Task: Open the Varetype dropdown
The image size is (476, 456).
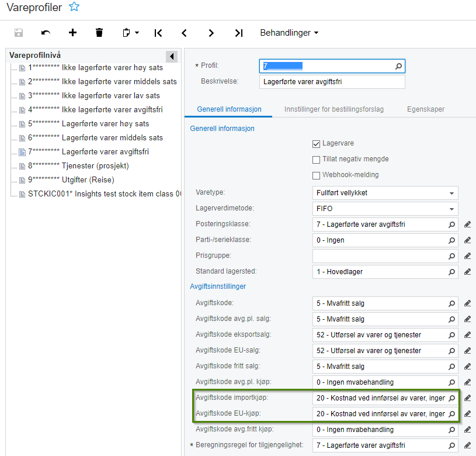Action: 451,192
